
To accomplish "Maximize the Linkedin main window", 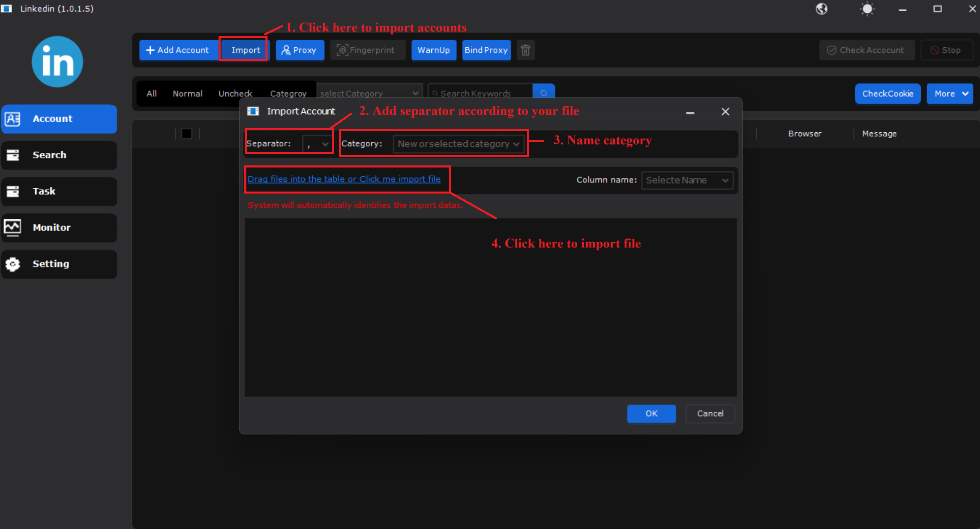I will 937,9.
